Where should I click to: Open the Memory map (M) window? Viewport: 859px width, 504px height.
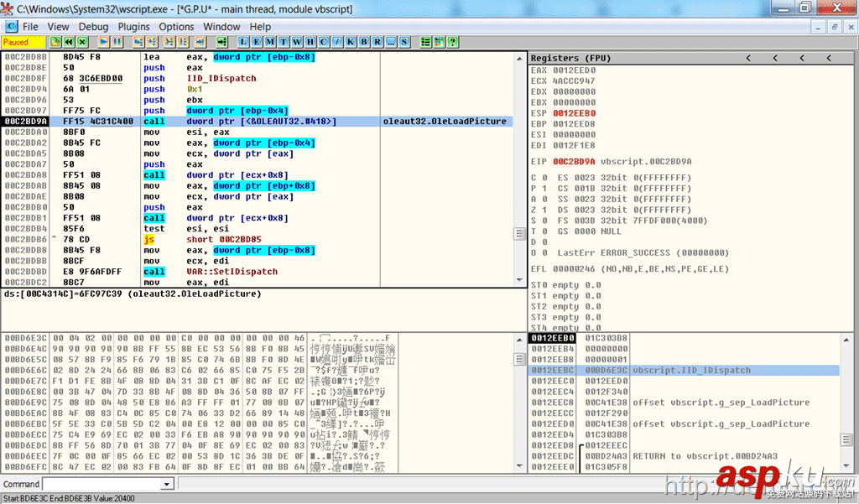click(x=270, y=42)
